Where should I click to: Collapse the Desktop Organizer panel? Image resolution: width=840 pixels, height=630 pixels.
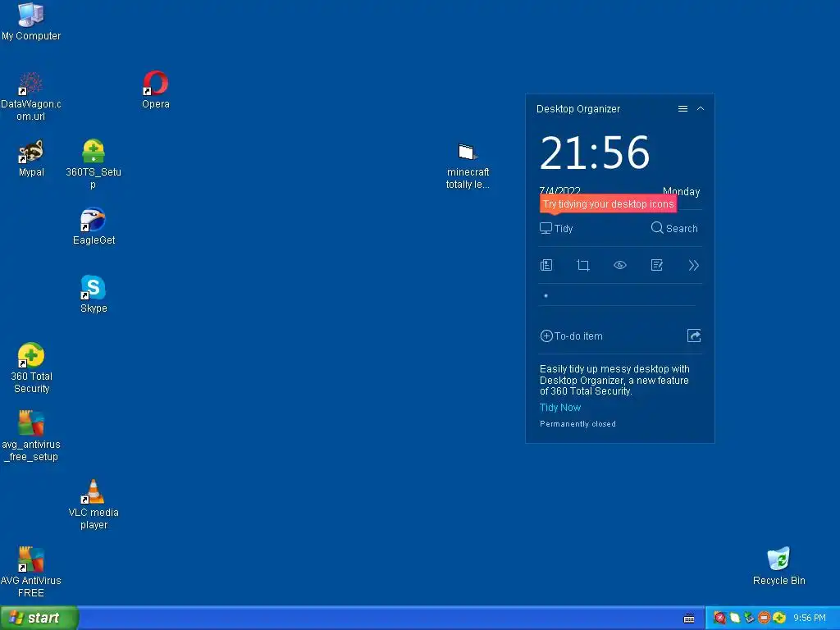point(701,109)
